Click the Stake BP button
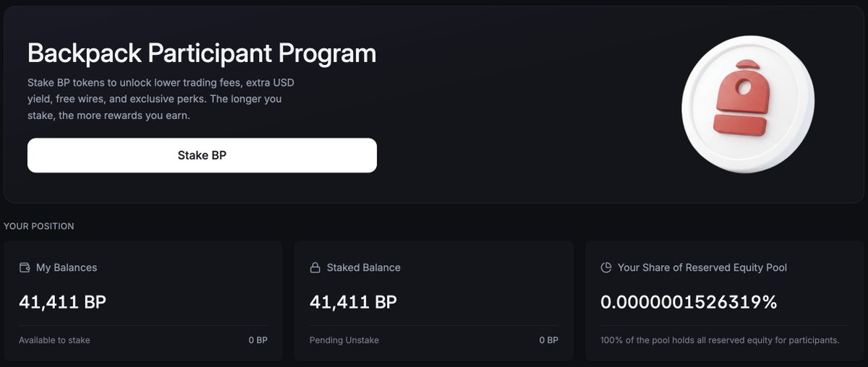 tap(202, 155)
